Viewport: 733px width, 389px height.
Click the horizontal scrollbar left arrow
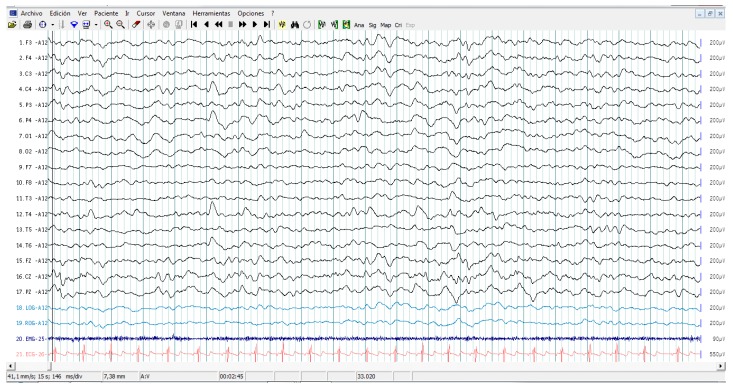click(x=10, y=366)
